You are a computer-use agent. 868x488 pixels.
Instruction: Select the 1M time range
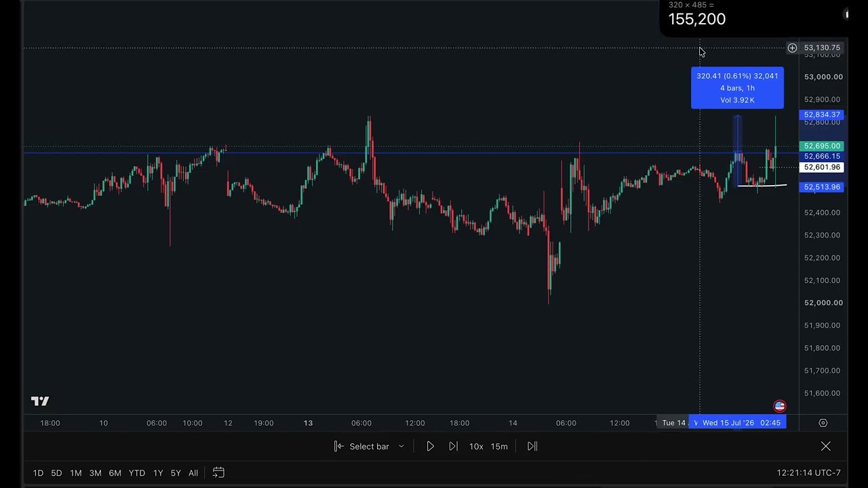coord(75,473)
